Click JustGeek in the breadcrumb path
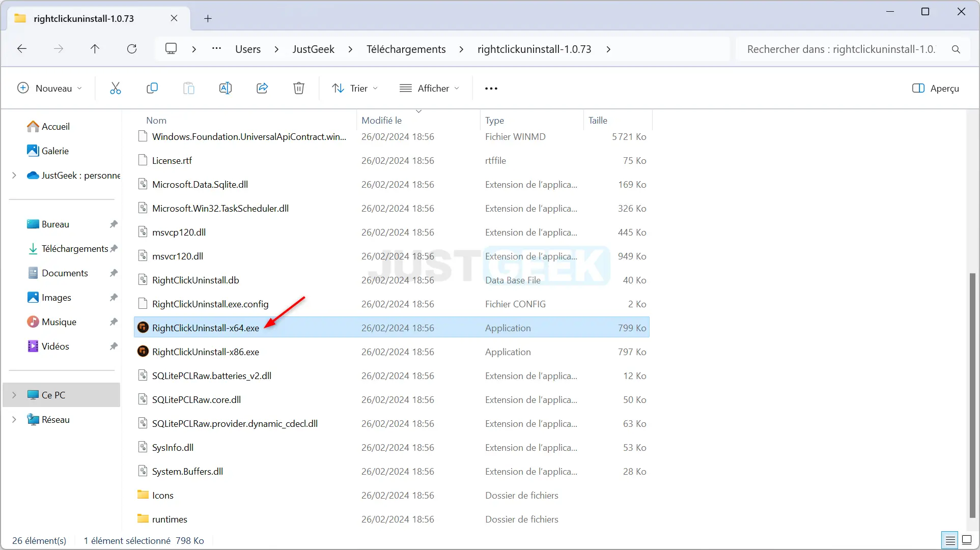 [x=313, y=49]
